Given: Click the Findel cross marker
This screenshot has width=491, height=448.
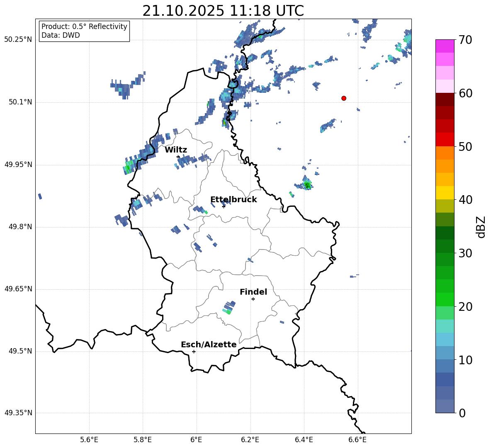Looking at the screenshot, I should click(x=253, y=299).
